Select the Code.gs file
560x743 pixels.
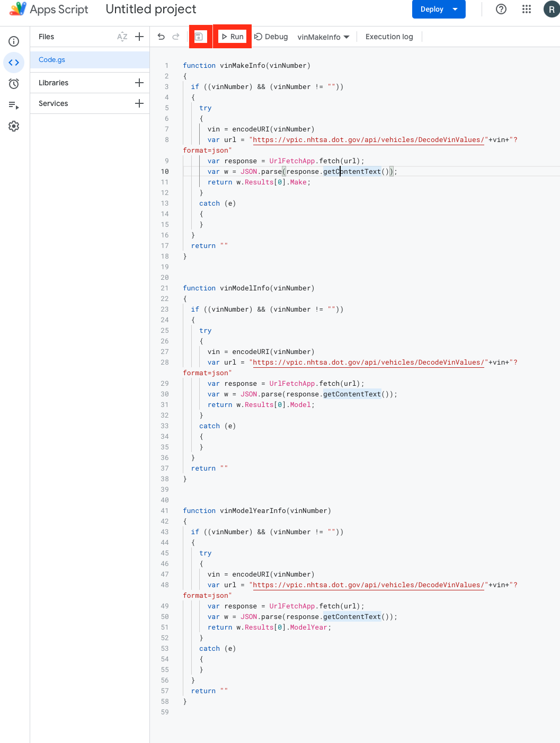click(51, 60)
